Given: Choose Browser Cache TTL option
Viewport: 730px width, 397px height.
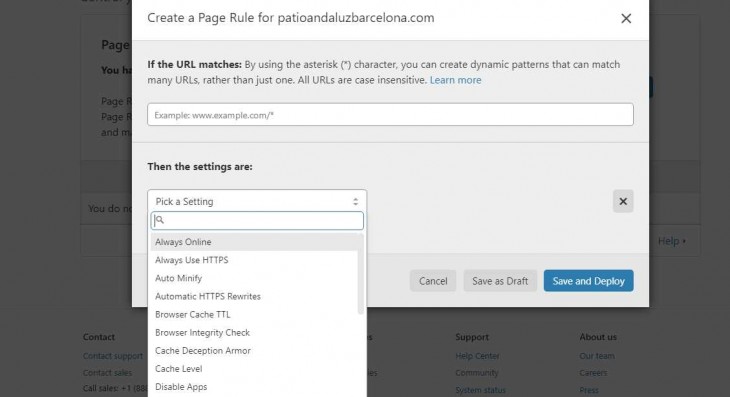Looking at the screenshot, I should 254,315.
